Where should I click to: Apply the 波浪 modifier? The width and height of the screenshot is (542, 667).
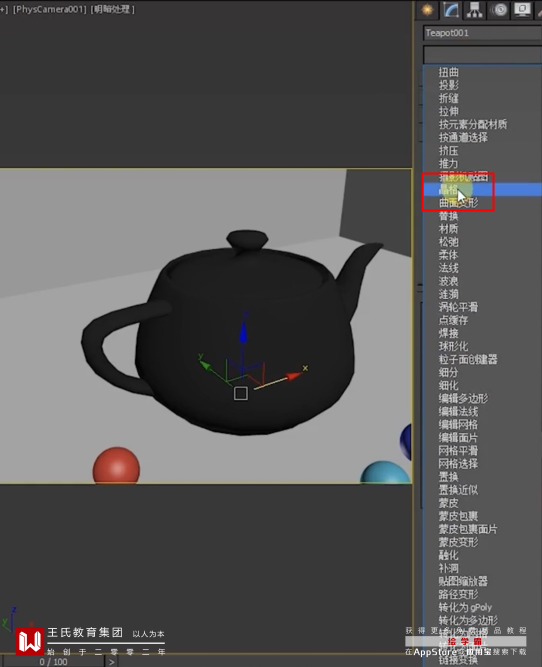[x=448, y=281]
